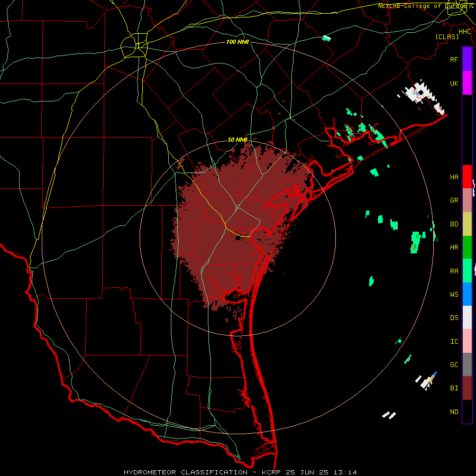Click the WS legend label
Screen dimensions: 476x476
454,294
